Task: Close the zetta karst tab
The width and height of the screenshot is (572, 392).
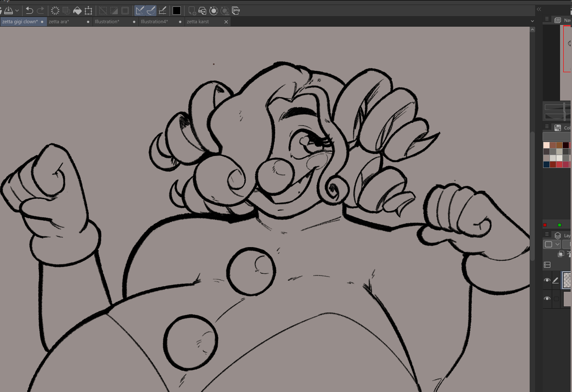Action: tap(226, 22)
